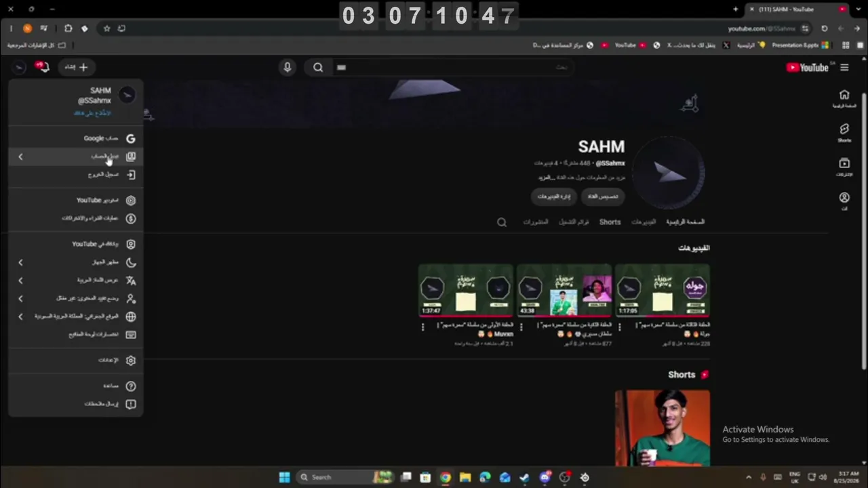The width and height of the screenshot is (868, 488).
Task: Click the view your channel link
Action: pyautogui.click(x=92, y=113)
